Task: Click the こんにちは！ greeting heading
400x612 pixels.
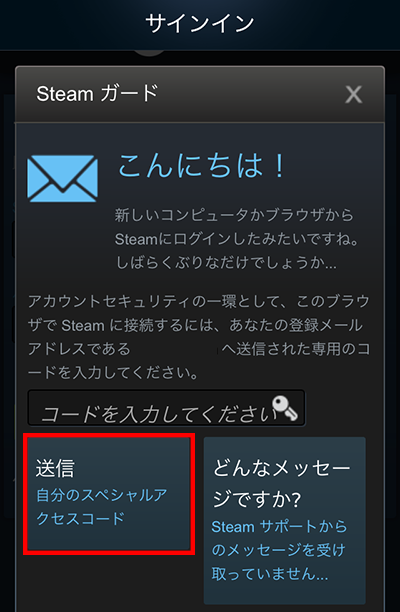Action: click(x=202, y=166)
